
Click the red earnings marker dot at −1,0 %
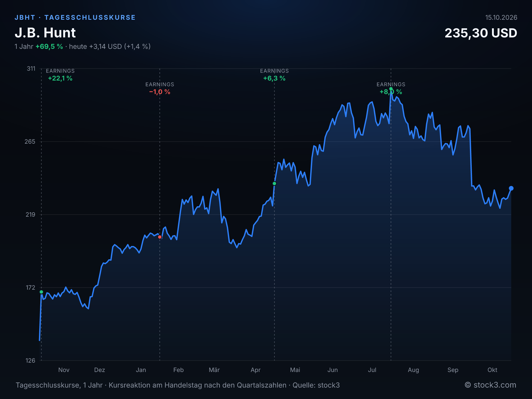coord(160,237)
